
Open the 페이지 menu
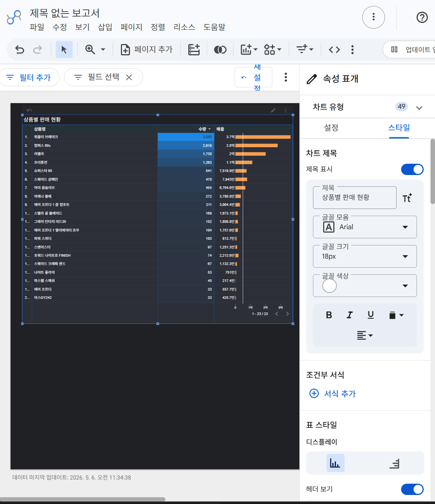[x=131, y=27]
